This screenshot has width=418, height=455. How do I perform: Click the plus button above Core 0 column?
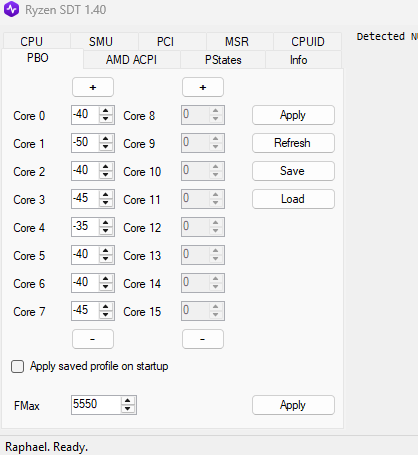93,87
